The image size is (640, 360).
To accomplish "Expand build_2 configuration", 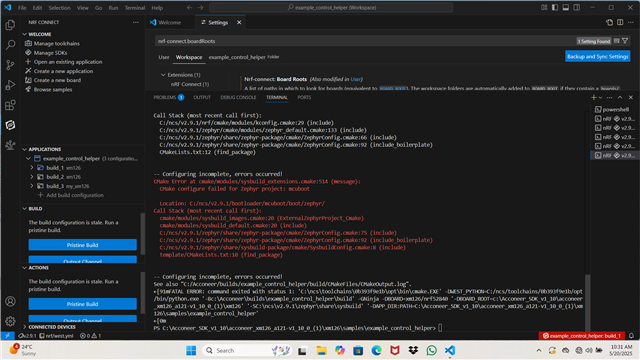I will pyautogui.click(x=32, y=177).
